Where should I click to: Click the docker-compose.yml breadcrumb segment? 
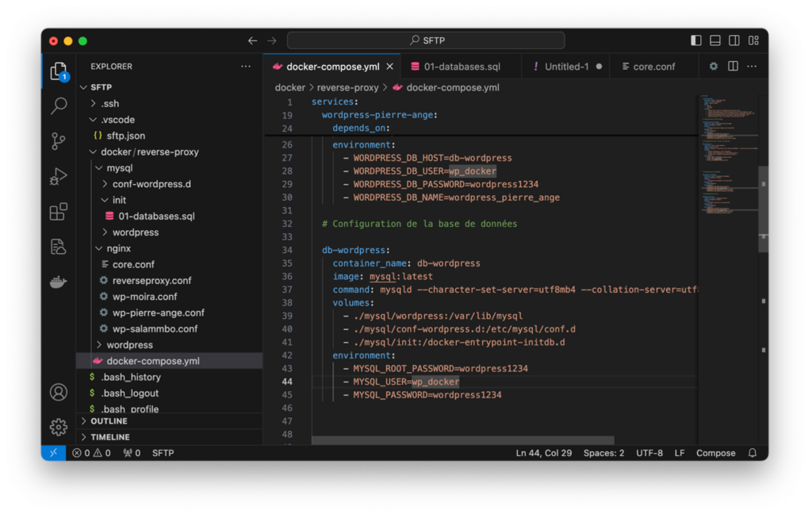coord(446,87)
